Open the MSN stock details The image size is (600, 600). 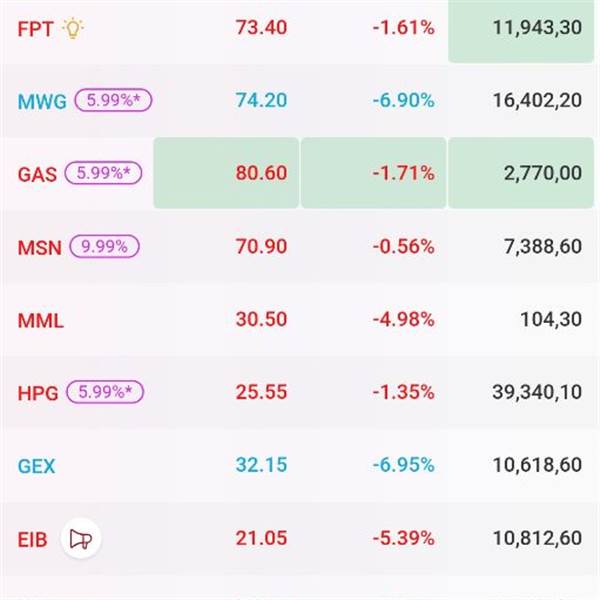click(x=37, y=246)
